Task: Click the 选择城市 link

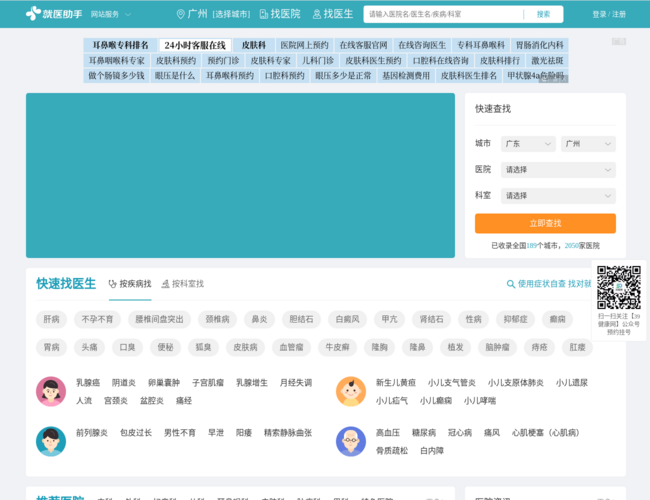Action: [231, 15]
